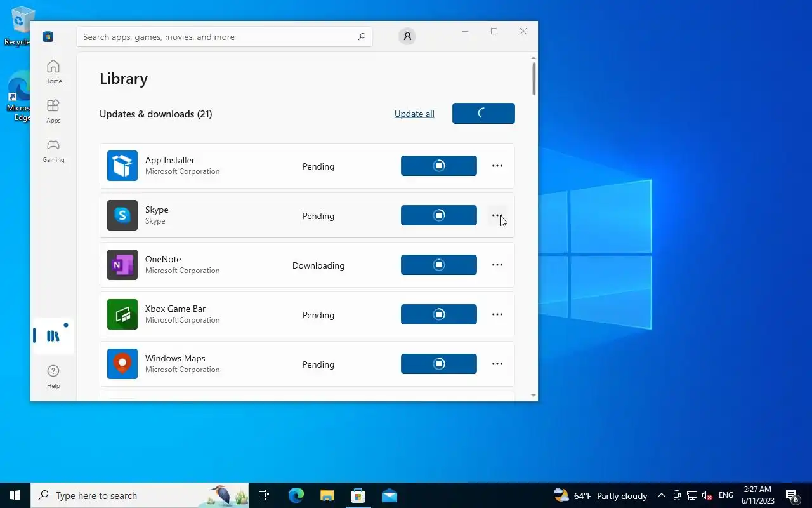Click the App Installer name text

(x=170, y=160)
